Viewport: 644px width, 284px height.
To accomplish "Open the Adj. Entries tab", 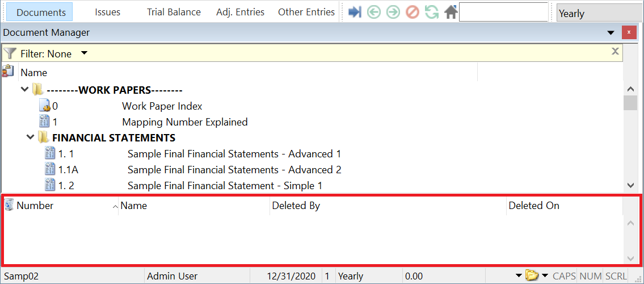I will point(240,12).
